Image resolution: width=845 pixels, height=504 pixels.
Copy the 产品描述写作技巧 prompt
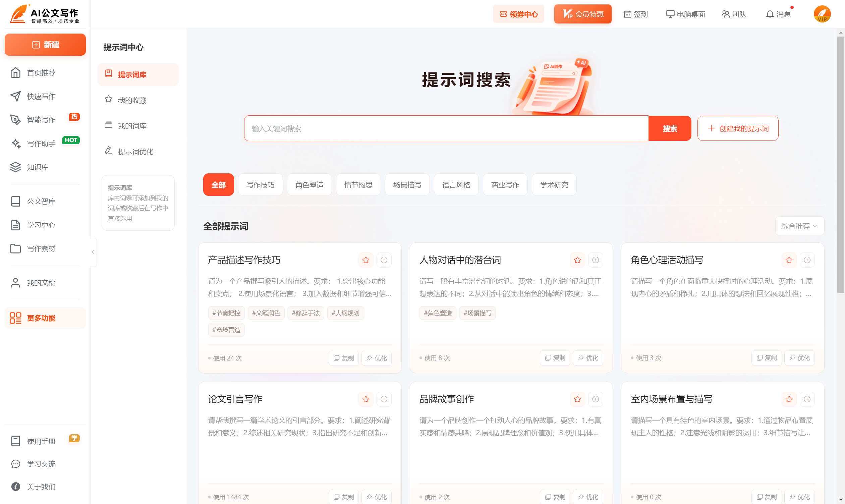tap(344, 358)
